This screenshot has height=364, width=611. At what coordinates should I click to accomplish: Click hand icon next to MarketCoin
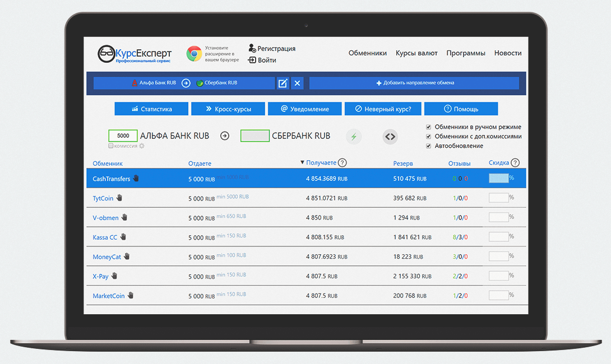click(x=131, y=295)
